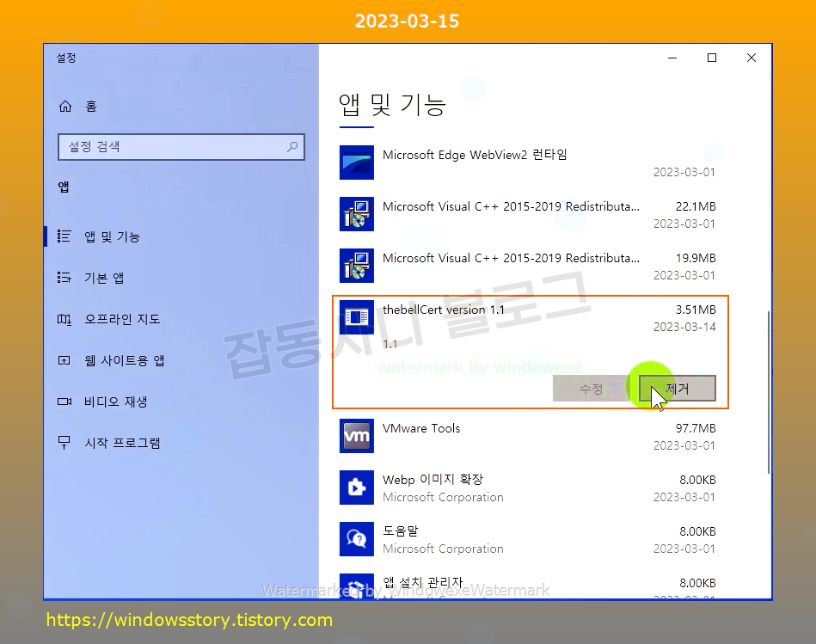Click the 19.9MB size value

tap(696, 258)
